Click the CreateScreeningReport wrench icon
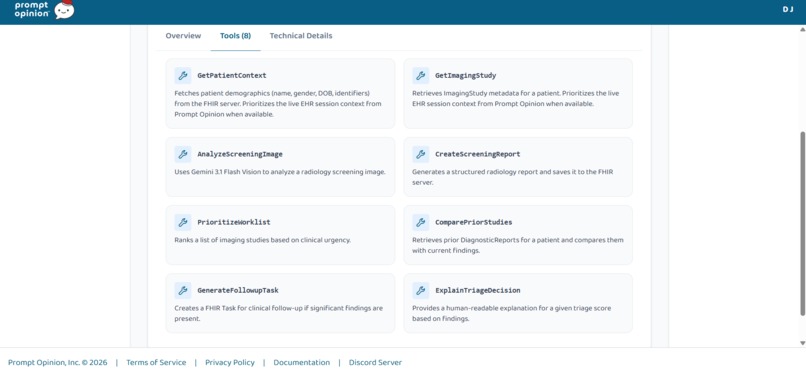806x373 pixels. [420, 154]
